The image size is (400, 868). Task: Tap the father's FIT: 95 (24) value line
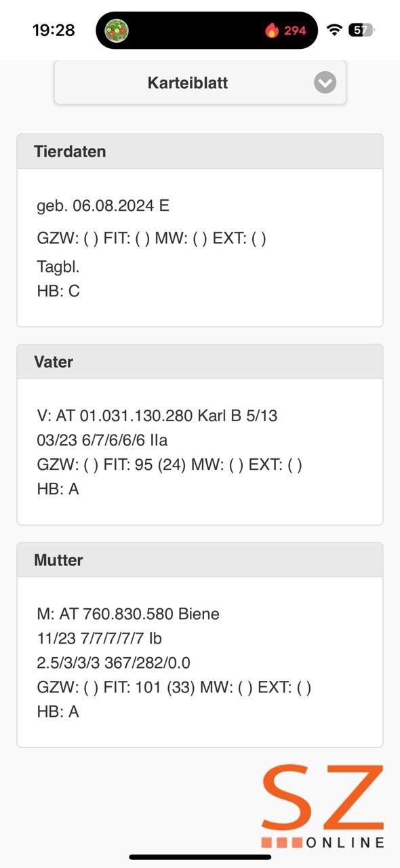pos(169,465)
